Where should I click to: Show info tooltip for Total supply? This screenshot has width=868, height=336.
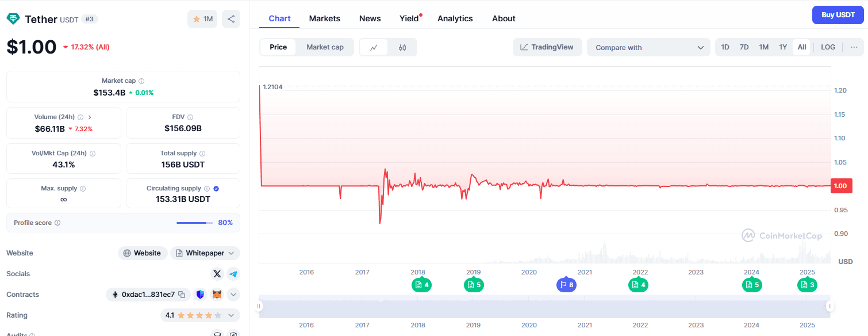(x=202, y=154)
